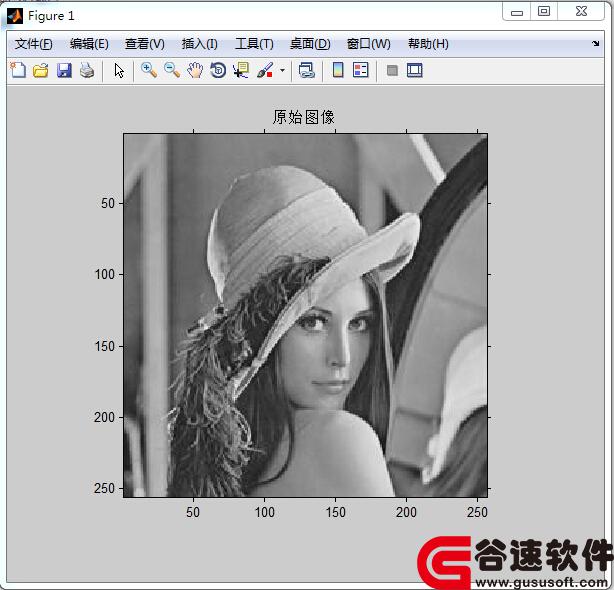Click the Open File folder icon
The height and width of the screenshot is (590, 614).
point(41,70)
